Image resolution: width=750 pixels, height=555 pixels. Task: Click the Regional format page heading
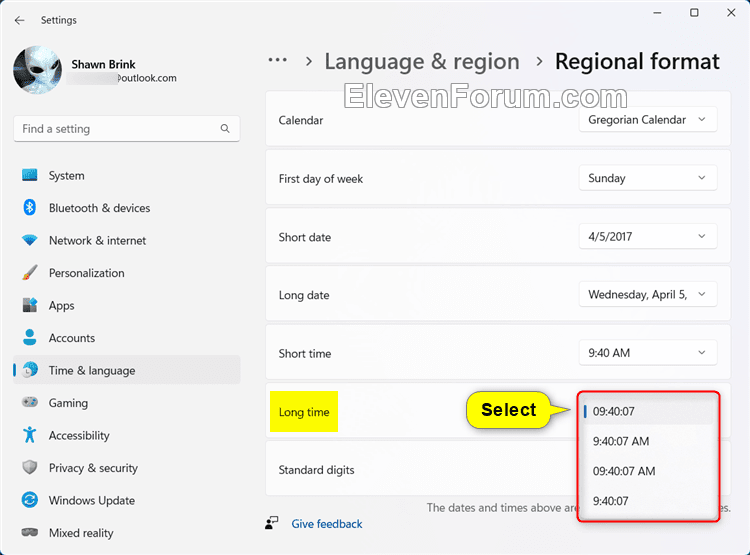coord(637,62)
